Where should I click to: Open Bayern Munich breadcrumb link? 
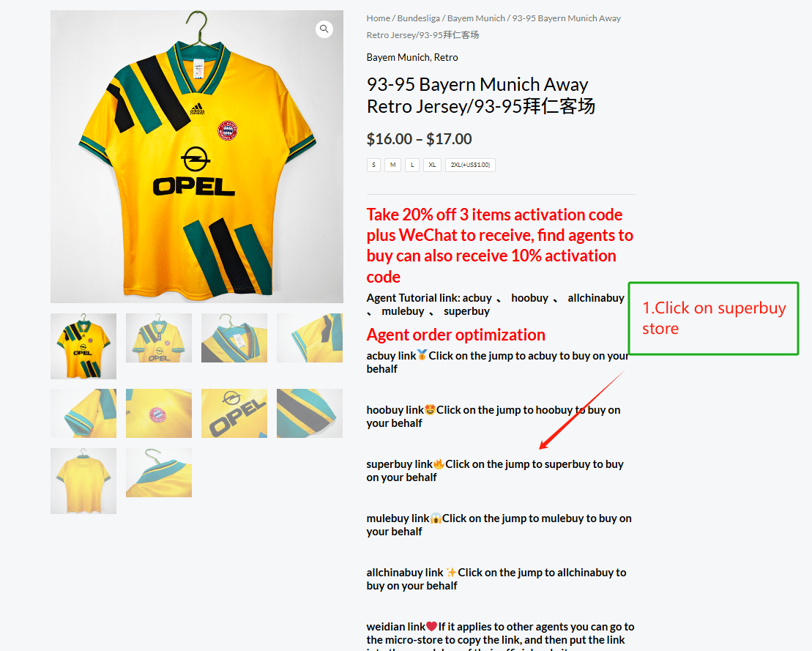[476, 18]
